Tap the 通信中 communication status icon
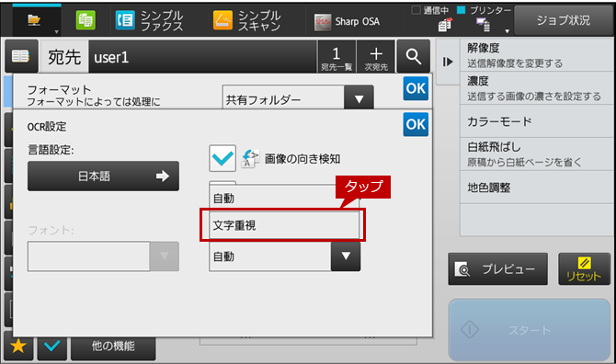 coord(445,25)
